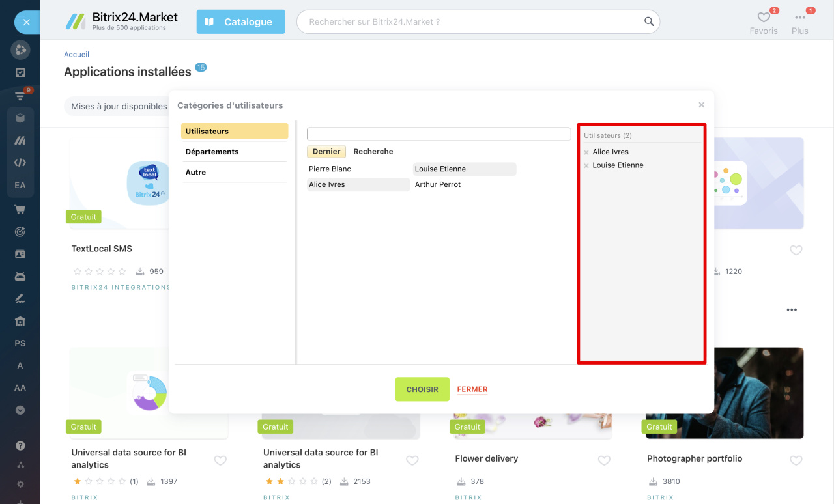
Task: Open help question mark icon in sidebar
Action: 20,446
